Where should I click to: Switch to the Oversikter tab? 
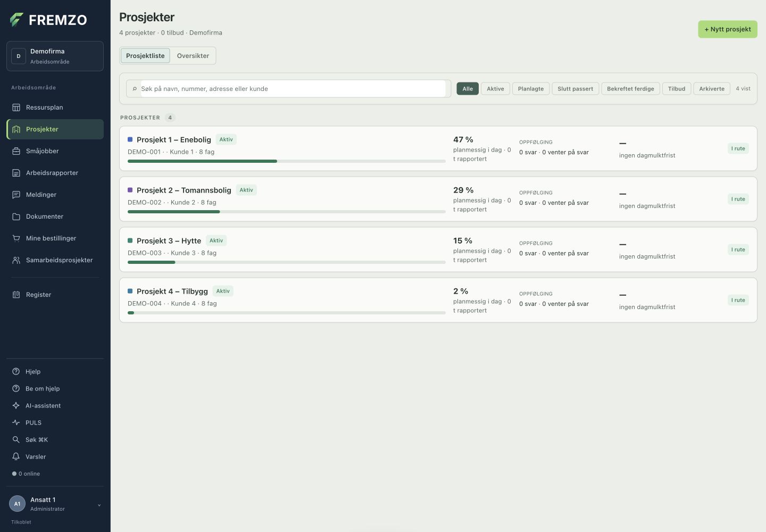(x=193, y=56)
